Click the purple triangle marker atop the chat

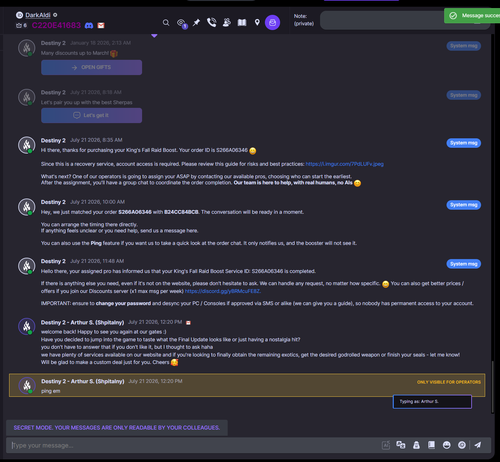[154, 35]
